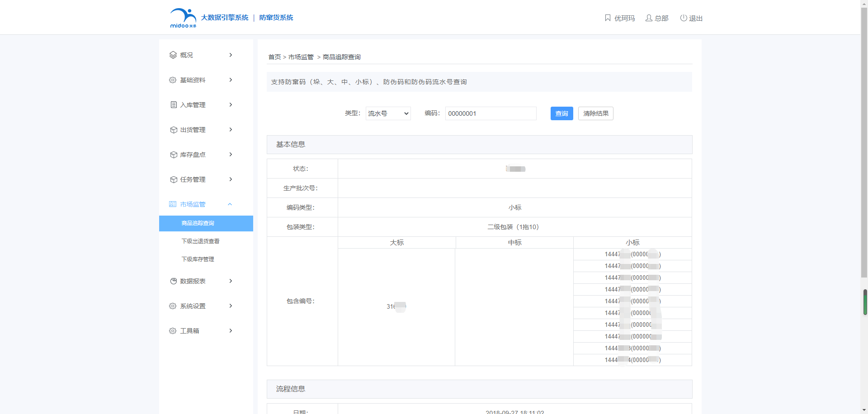The image size is (868, 414).
Task: Expand the 入库管理 menu chevron
Action: (231, 105)
